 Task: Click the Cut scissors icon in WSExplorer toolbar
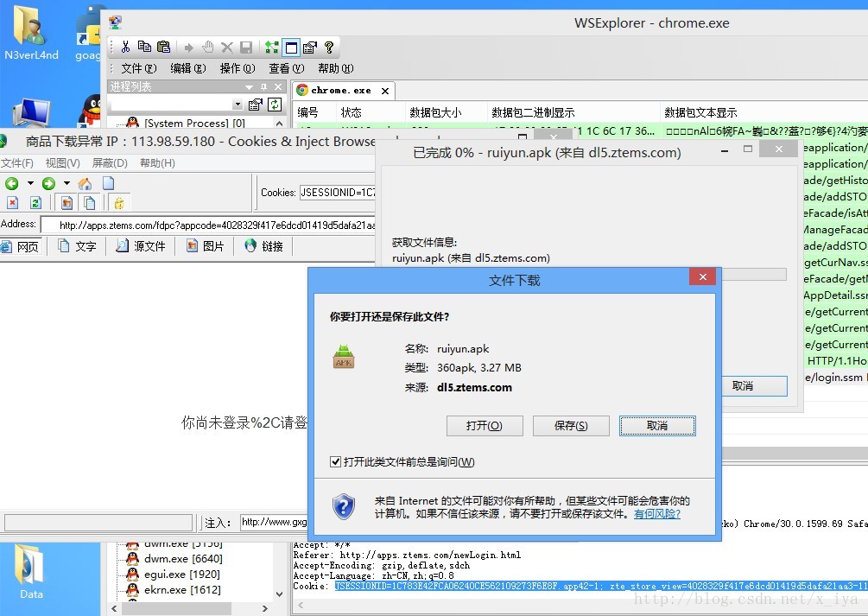pos(125,48)
